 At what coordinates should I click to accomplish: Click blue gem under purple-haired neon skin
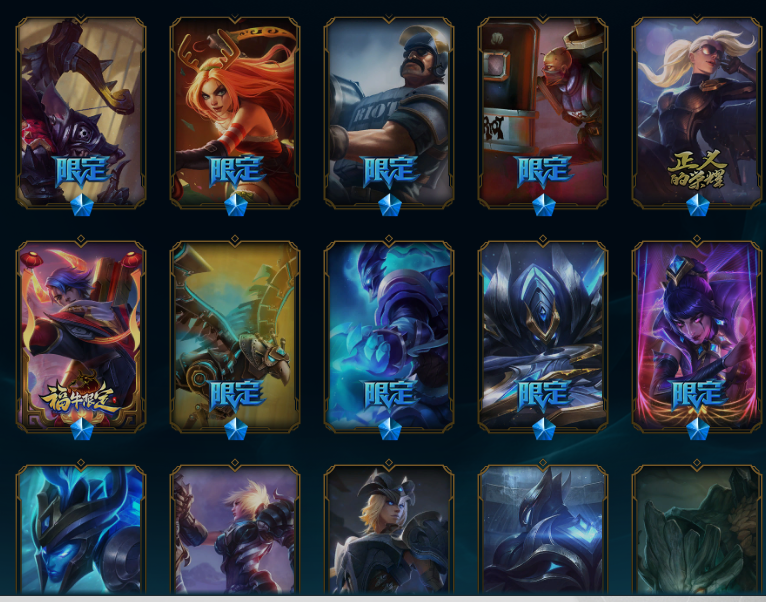[697, 429]
